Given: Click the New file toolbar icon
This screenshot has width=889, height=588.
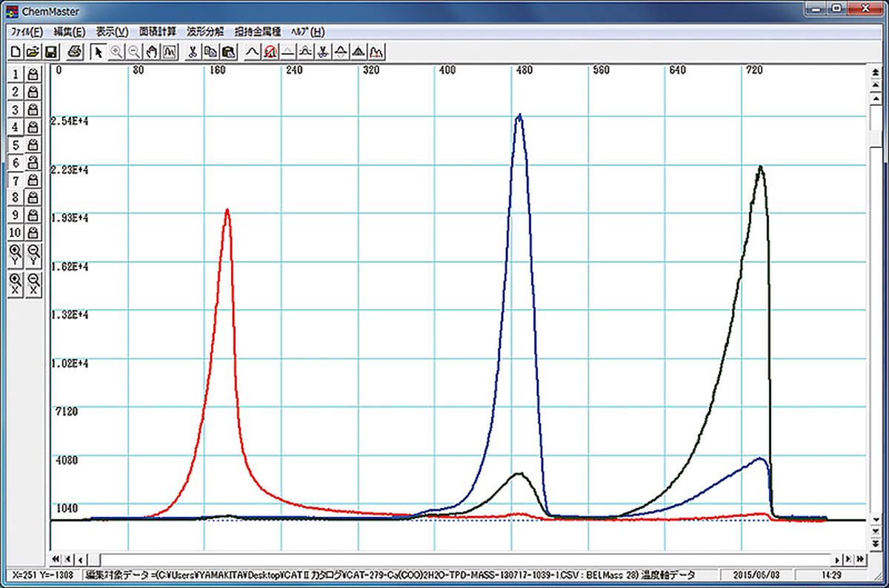Looking at the screenshot, I should tap(16, 52).
